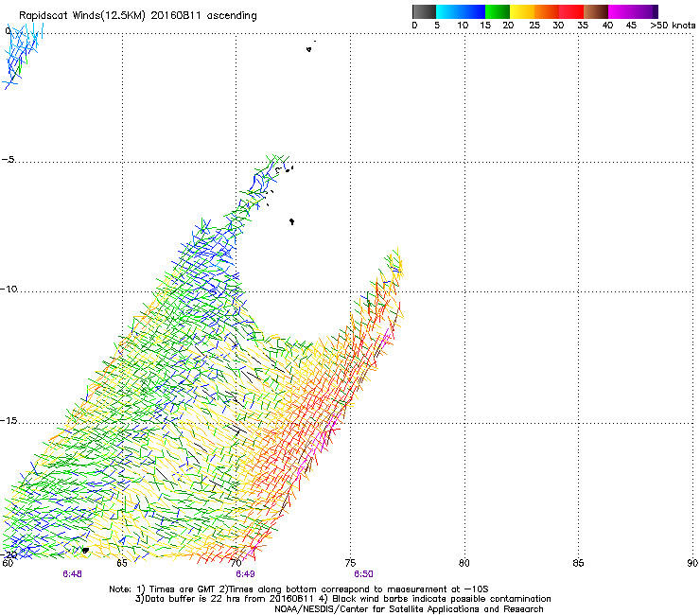
Task: Click the dark purple 45-50 knots legend swatch
Action: point(645,11)
